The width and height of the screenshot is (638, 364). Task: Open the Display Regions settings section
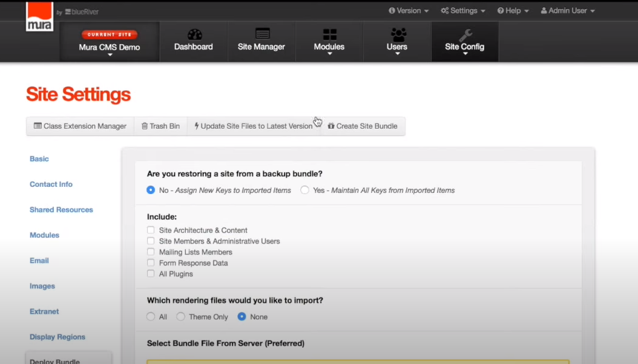pyautogui.click(x=57, y=337)
